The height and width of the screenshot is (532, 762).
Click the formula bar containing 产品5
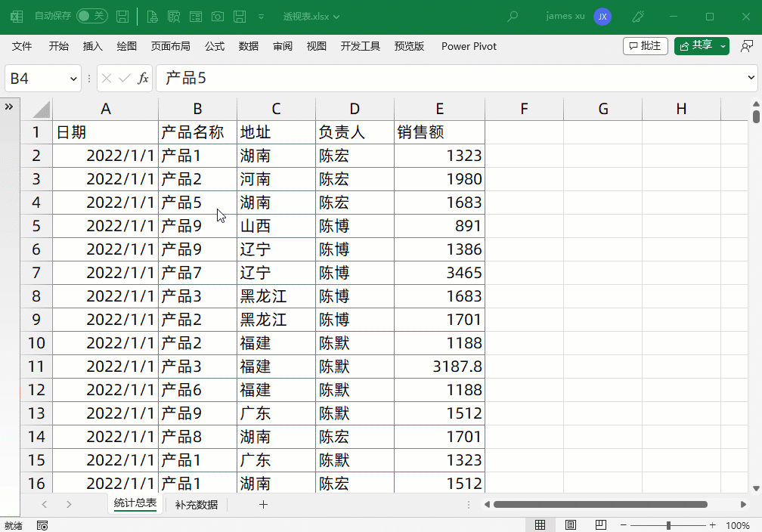(x=451, y=79)
